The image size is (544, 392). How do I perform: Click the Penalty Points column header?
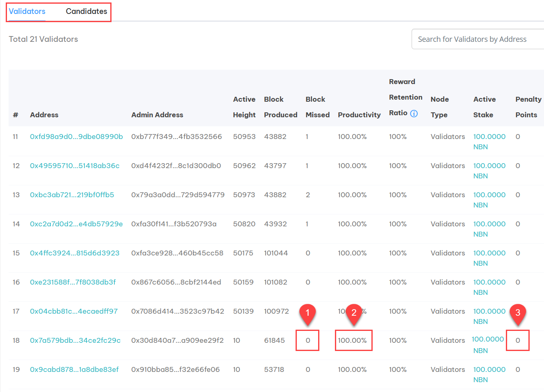click(528, 107)
